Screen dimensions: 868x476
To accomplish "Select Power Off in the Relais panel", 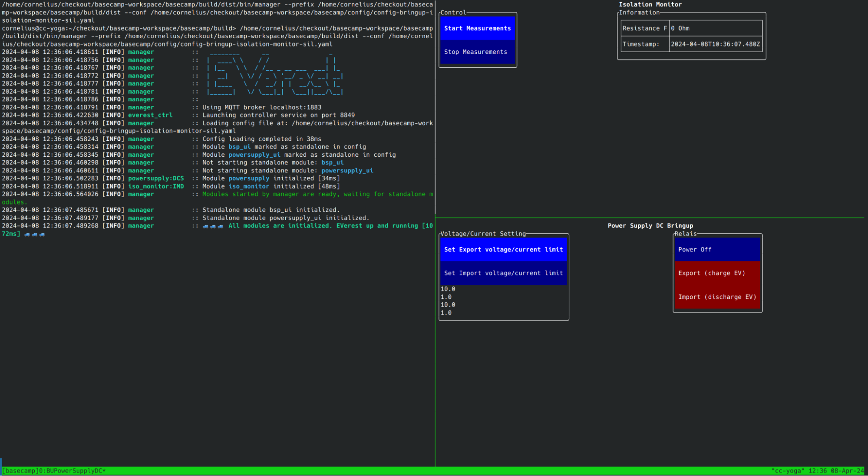I will 716,249.
